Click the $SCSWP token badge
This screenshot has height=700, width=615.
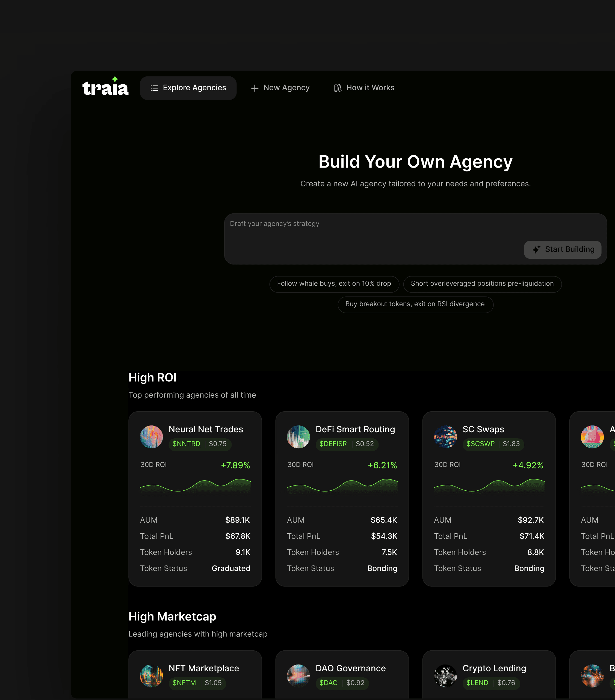click(x=480, y=444)
